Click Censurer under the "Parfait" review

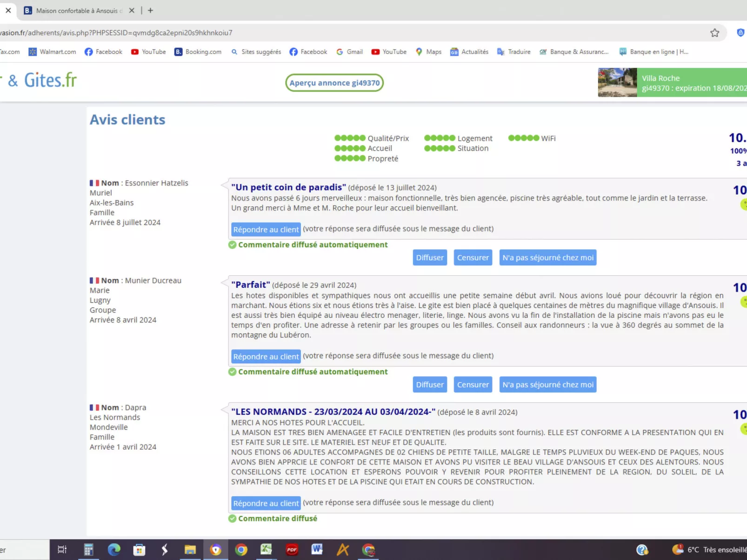tap(473, 385)
